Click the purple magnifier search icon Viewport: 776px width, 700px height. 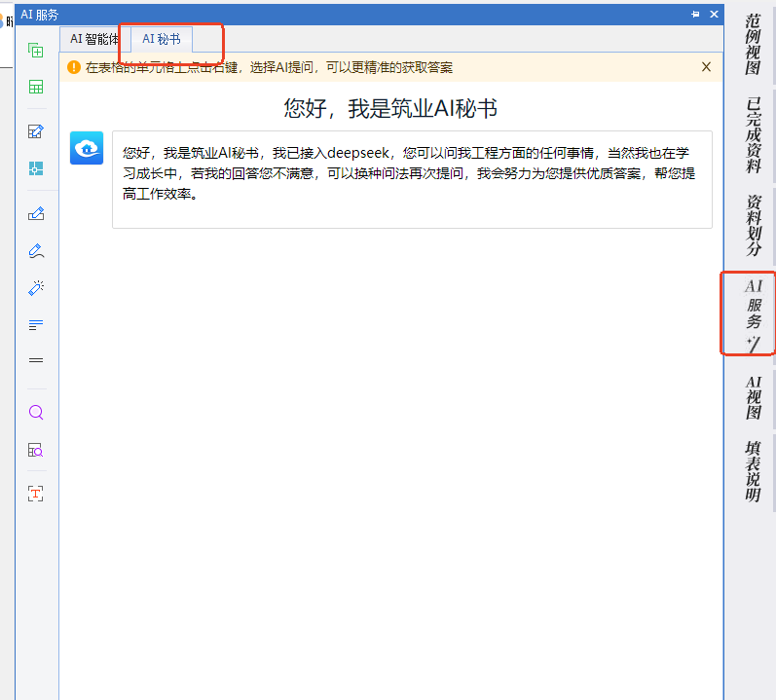36,412
